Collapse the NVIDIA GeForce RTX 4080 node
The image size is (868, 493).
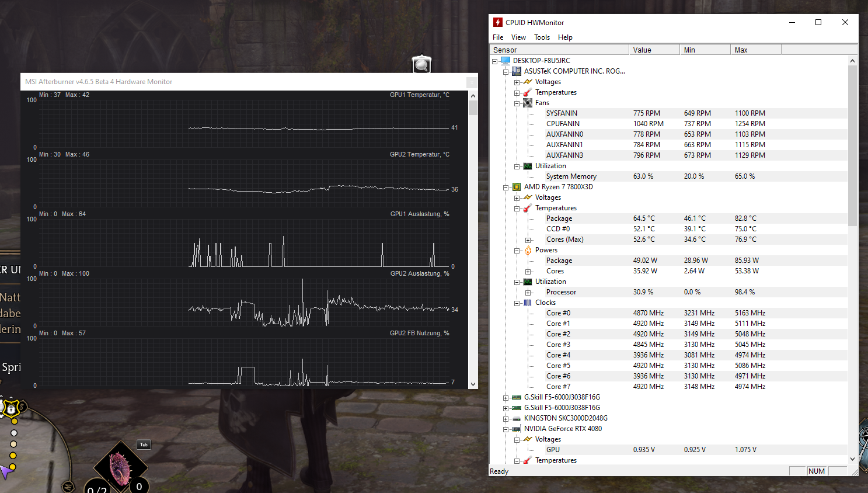point(506,429)
